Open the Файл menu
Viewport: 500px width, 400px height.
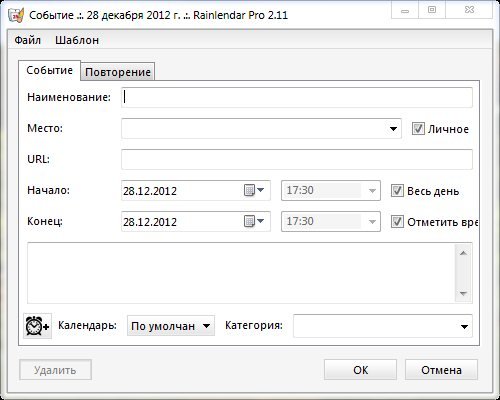click(28, 40)
